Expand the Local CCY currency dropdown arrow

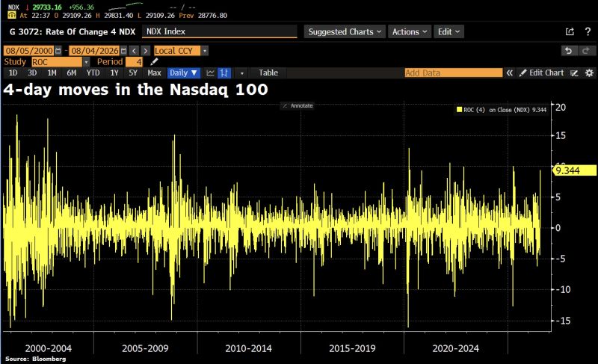click(x=205, y=51)
